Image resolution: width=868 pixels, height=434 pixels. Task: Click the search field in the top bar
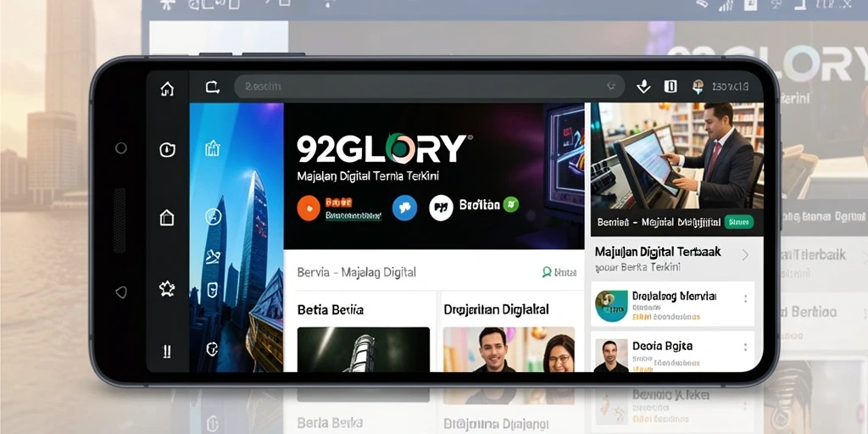430,86
